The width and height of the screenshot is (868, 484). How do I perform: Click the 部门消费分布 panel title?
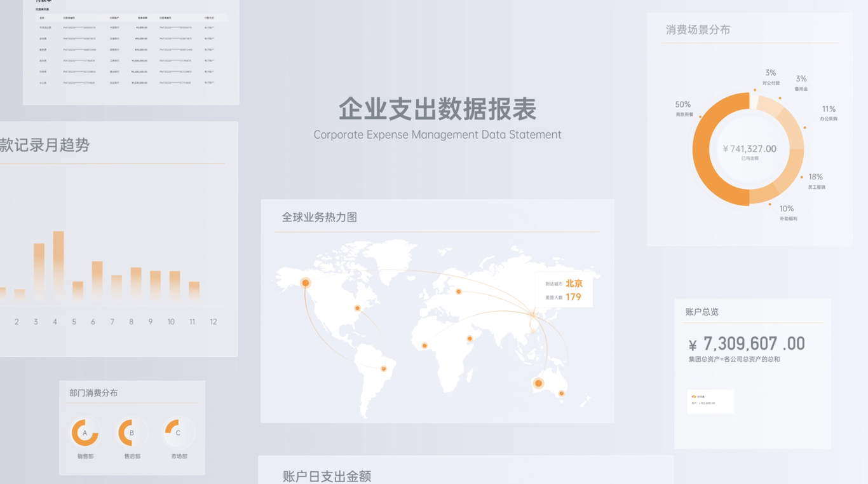pos(93,393)
